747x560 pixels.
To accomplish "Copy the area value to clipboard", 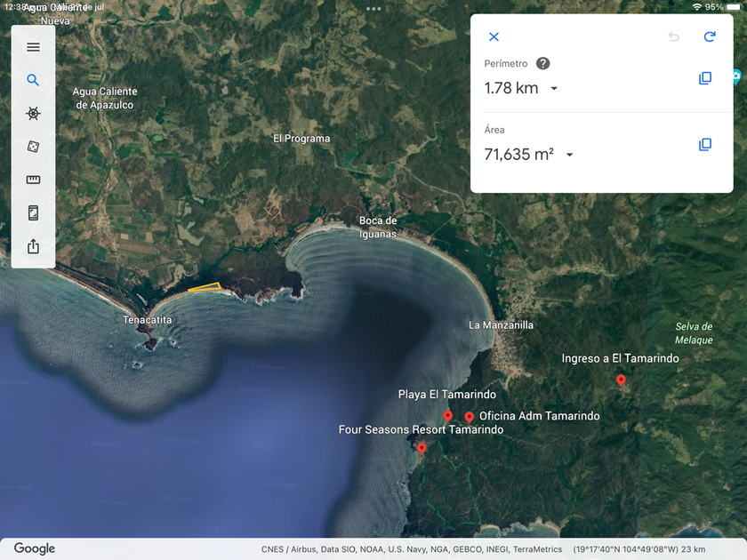I will (x=705, y=144).
